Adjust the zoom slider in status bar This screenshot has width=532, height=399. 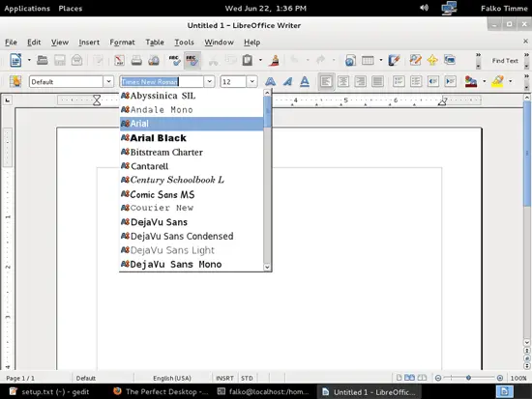[468, 378]
